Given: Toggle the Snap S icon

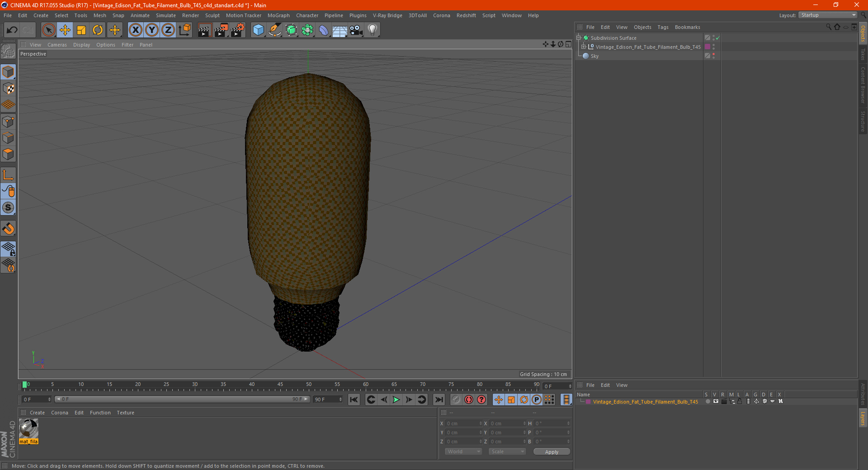Looking at the screenshot, I should pos(8,207).
